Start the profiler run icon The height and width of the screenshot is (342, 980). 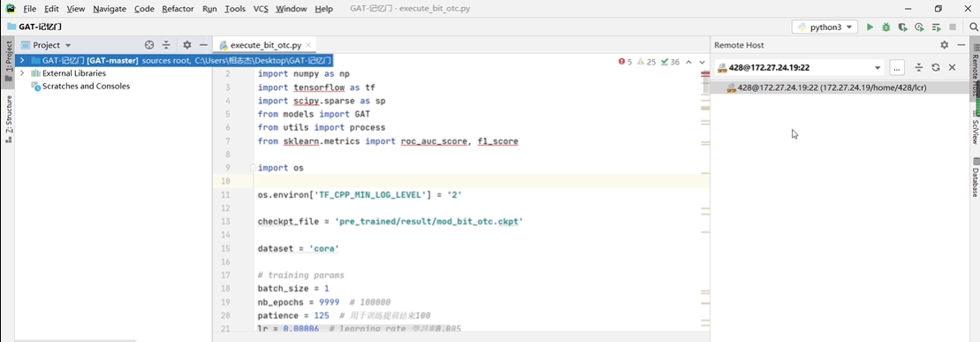[919, 27]
